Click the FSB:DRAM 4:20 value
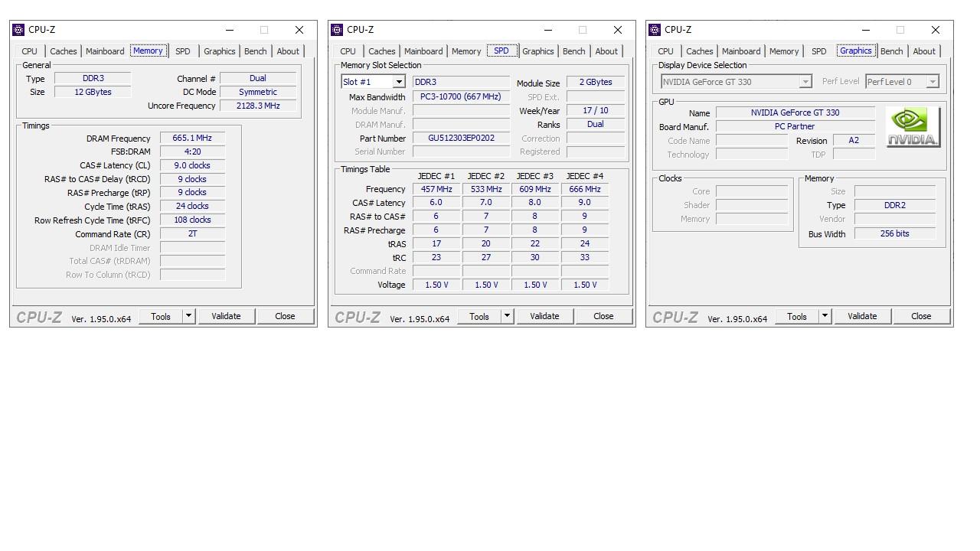980x551 pixels. click(x=192, y=152)
